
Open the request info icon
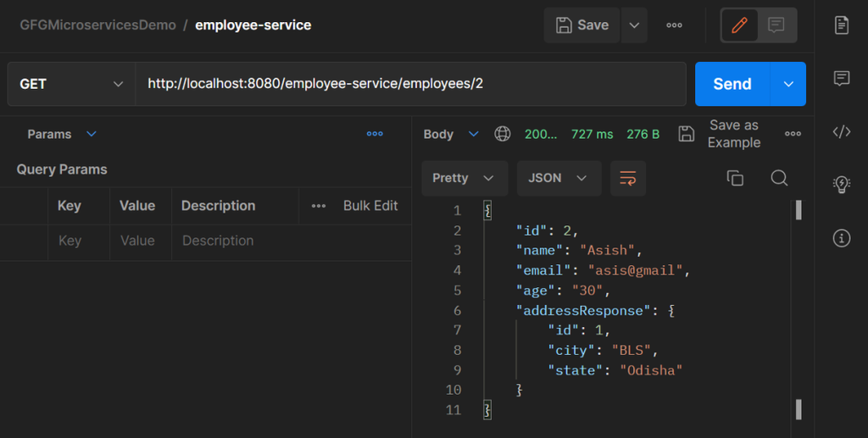click(x=842, y=238)
